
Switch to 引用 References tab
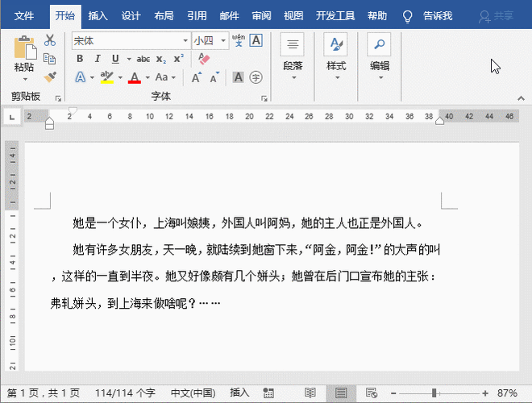point(197,16)
